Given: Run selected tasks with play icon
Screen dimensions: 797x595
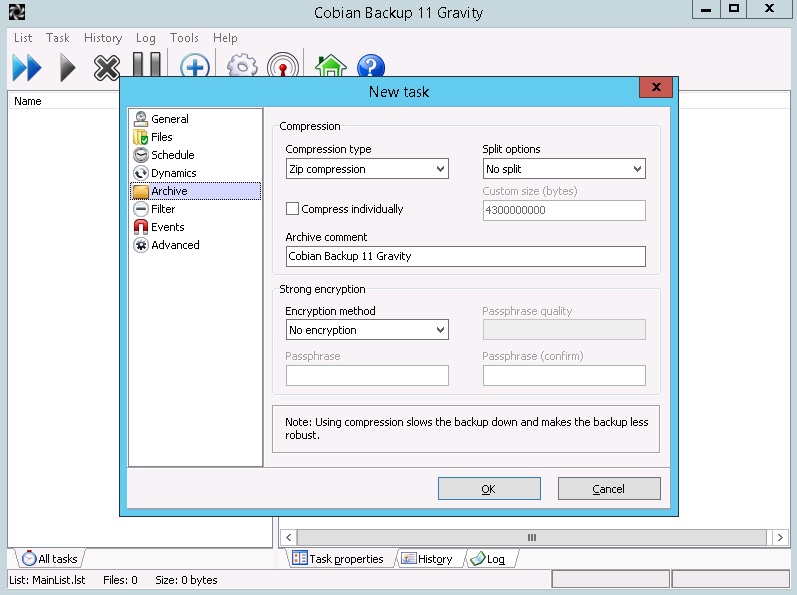Looking at the screenshot, I should point(67,68).
